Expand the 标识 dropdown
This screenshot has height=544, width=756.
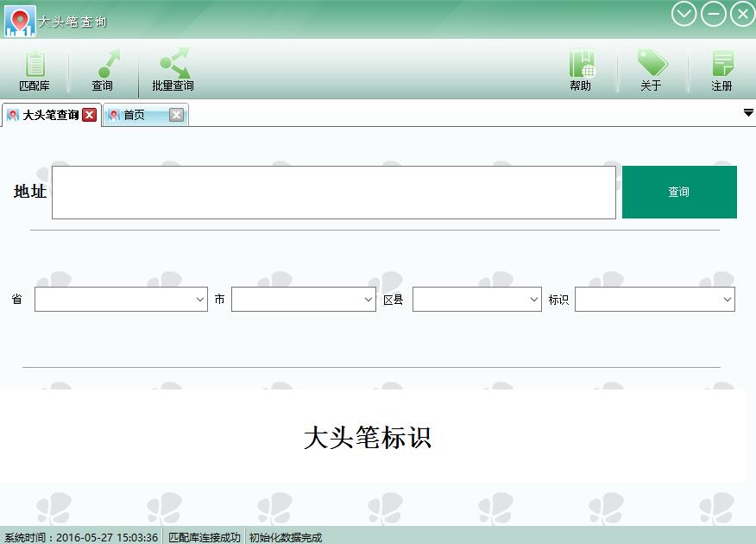tap(655, 299)
